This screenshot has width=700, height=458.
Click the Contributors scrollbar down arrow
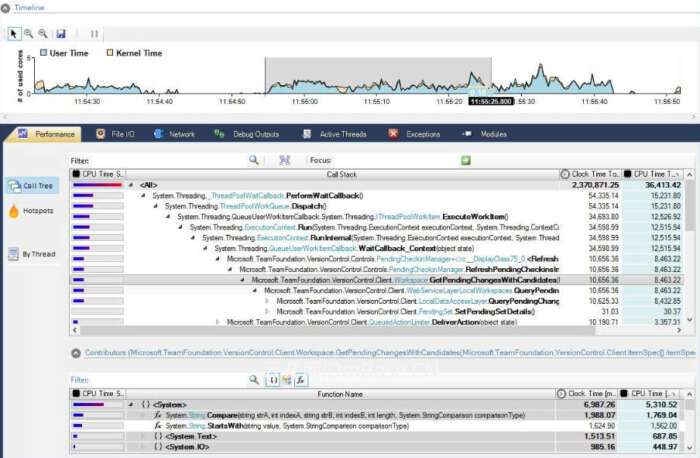(690, 448)
